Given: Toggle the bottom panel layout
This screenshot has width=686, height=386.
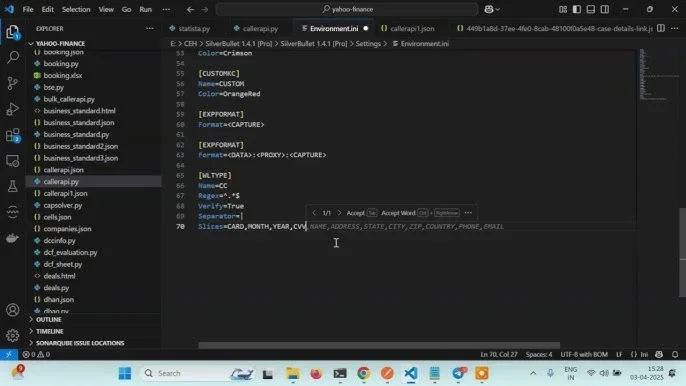Looking at the screenshot, I should coord(591,9).
